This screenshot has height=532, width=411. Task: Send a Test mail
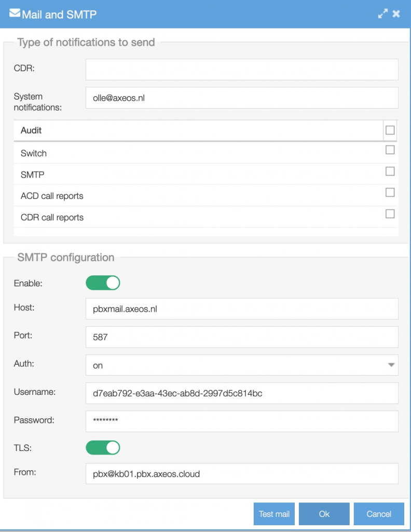click(273, 514)
